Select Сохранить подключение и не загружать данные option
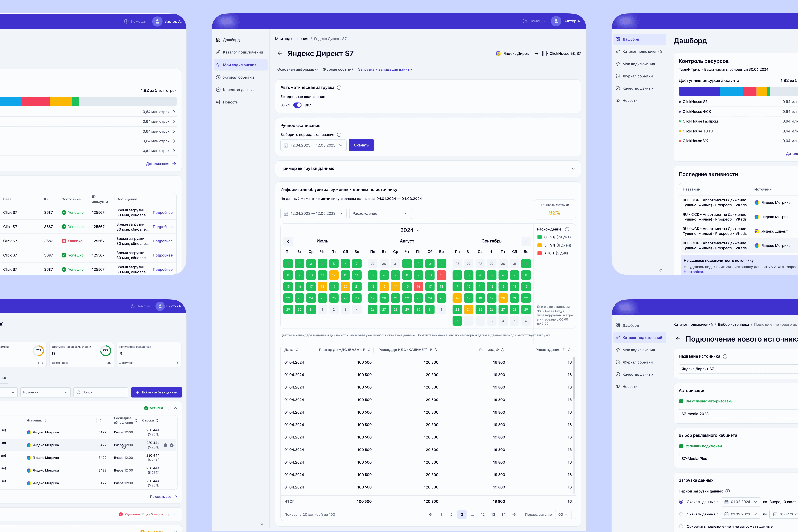This screenshot has height=532, width=798. (x=681, y=526)
